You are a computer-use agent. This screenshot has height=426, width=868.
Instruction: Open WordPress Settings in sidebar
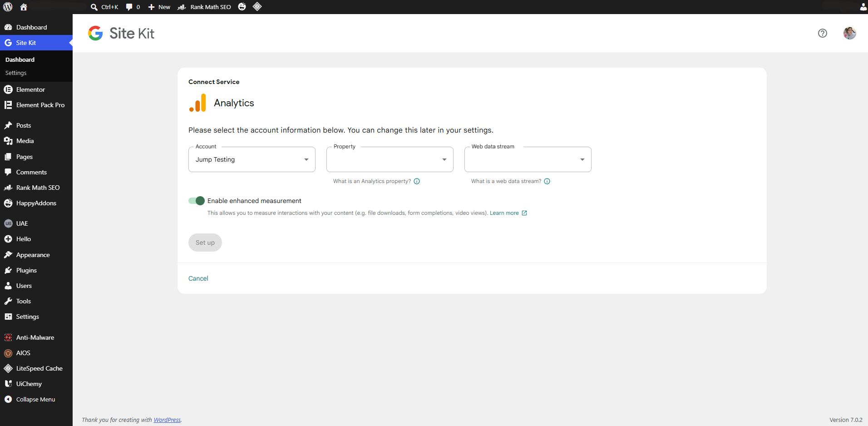tap(36, 317)
